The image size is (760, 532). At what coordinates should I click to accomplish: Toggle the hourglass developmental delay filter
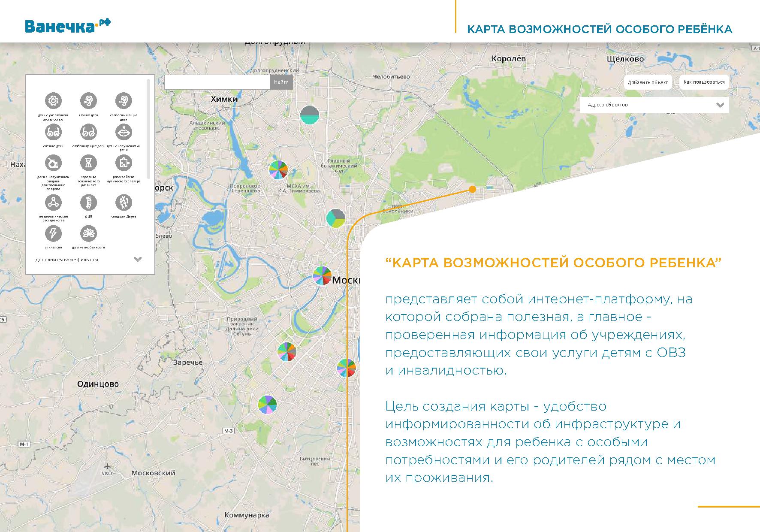88,163
